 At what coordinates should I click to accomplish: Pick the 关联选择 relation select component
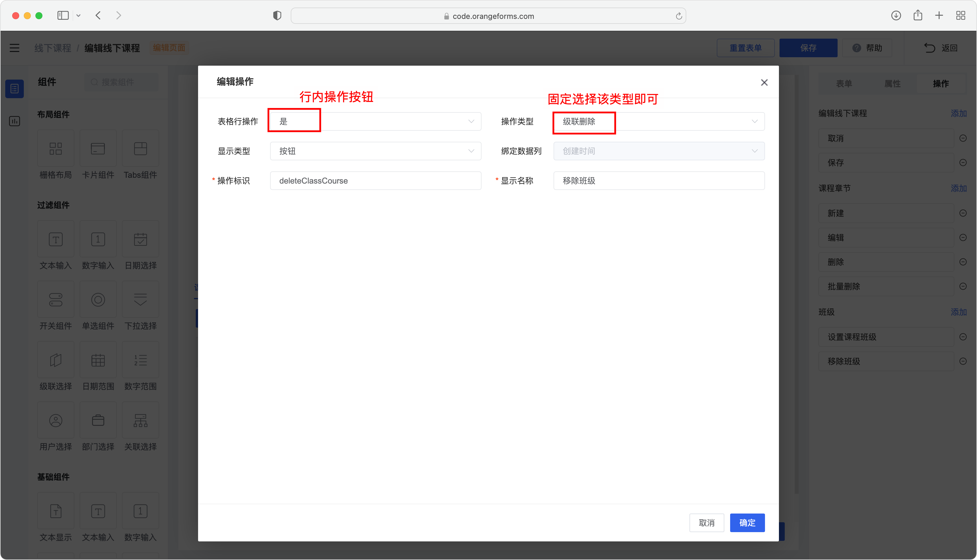(x=140, y=427)
